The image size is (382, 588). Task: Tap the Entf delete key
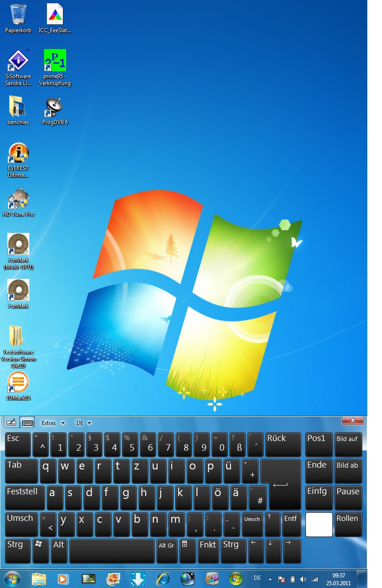(292, 524)
